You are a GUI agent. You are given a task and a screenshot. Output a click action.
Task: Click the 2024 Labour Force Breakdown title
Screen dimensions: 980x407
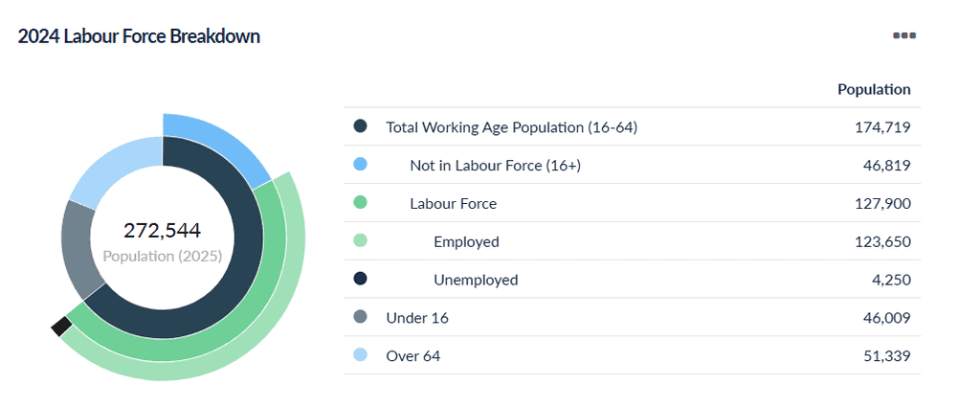tap(139, 37)
